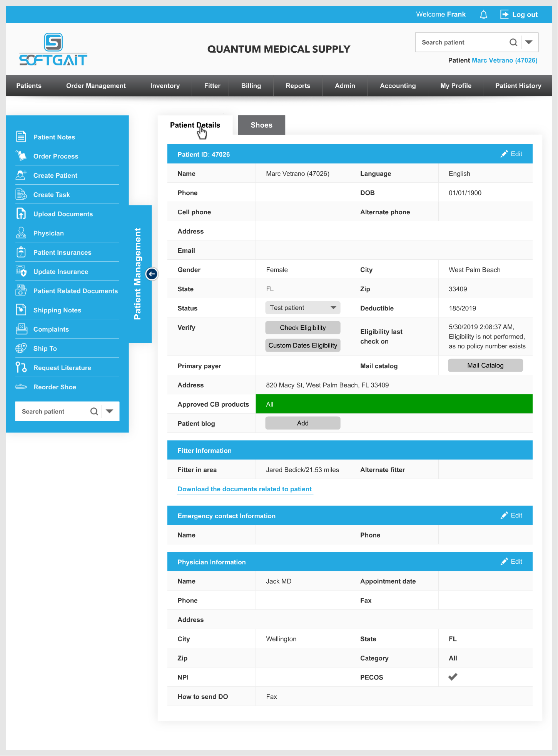Expand the sidebar search patient dropdown arrow
This screenshot has width=558, height=756.
tap(110, 411)
